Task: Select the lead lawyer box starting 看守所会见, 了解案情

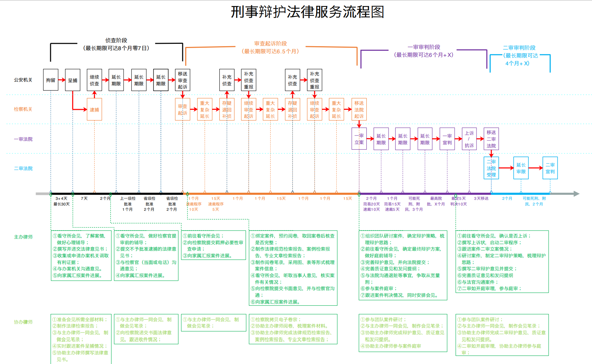Action: coord(81,256)
